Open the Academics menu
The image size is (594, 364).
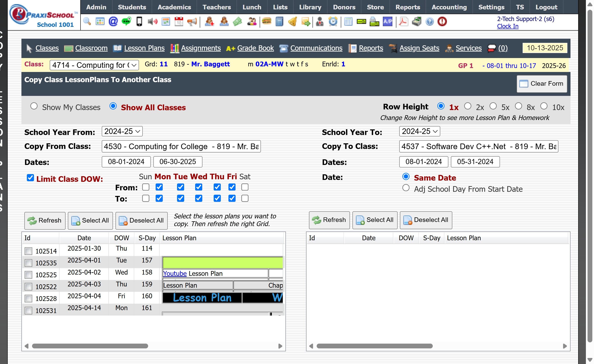click(x=174, y=7)
